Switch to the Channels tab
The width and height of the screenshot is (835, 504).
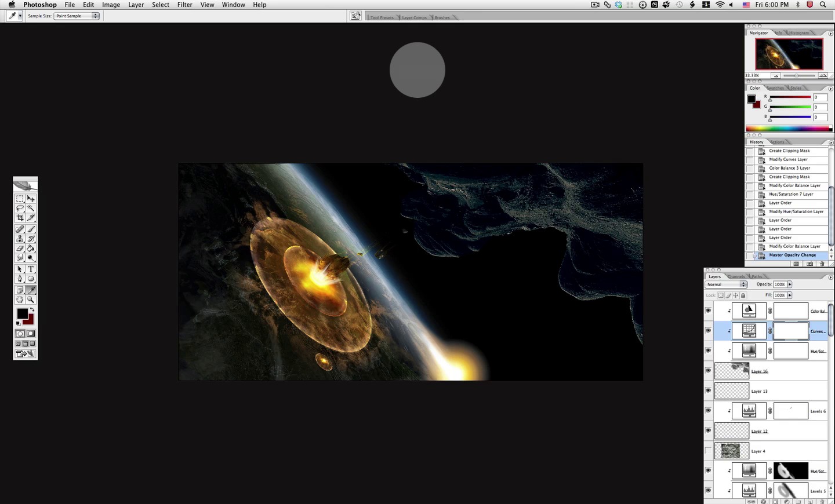pyautogui.click(x=736, y=277)
